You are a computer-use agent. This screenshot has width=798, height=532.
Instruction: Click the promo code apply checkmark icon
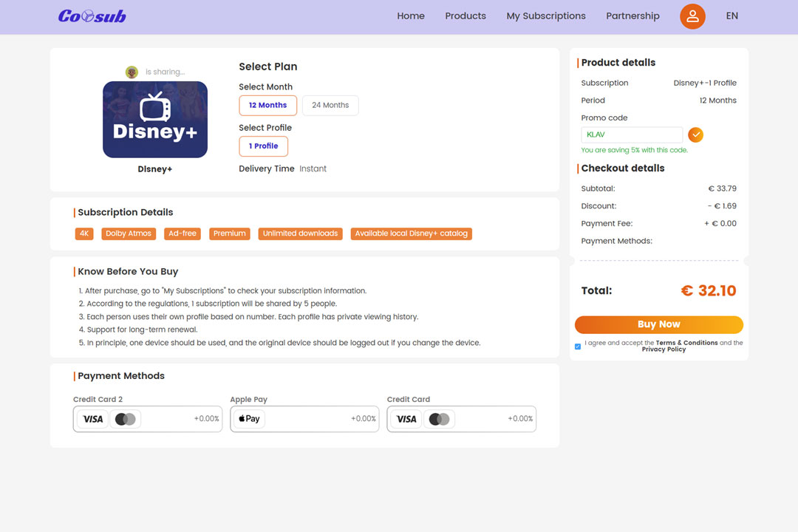695,134
